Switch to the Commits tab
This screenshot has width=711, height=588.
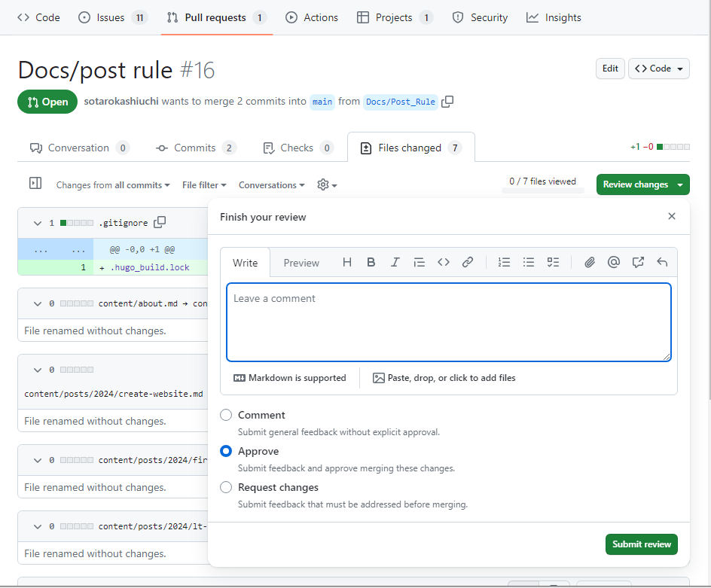coord(196,148)
